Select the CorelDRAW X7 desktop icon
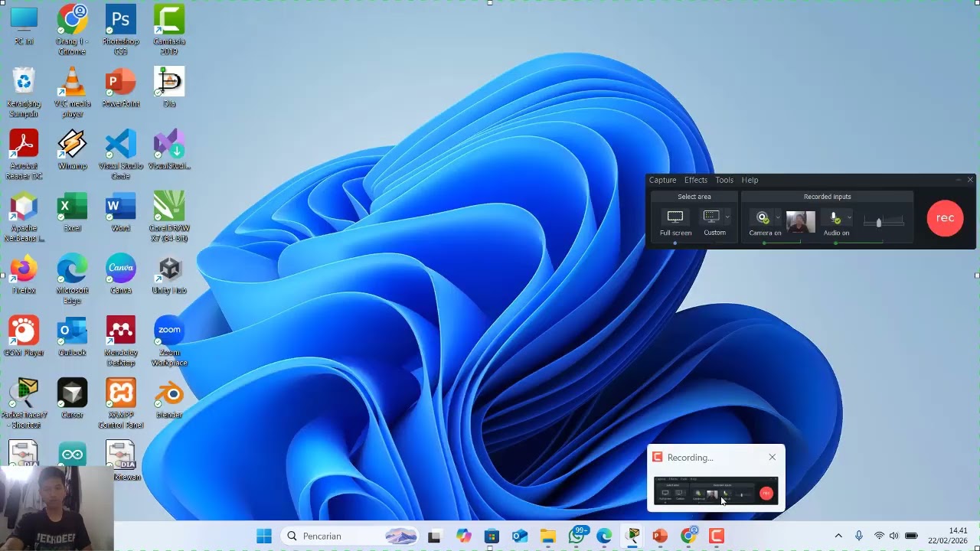Screen dimensions: 980x551 [x=168, y=217]
